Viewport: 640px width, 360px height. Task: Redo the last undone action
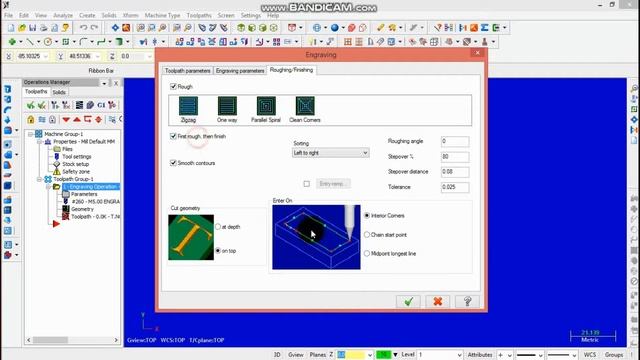94,28
